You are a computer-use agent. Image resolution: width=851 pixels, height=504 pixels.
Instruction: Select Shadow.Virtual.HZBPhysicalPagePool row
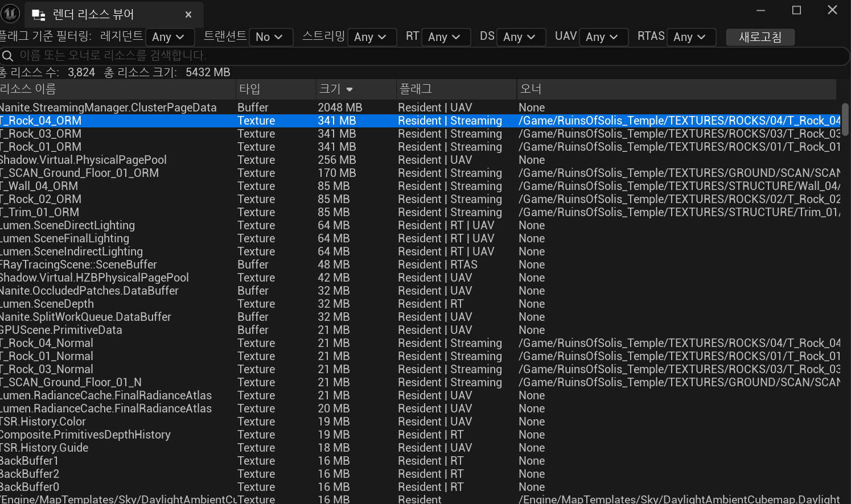click(x=420, y=278)
